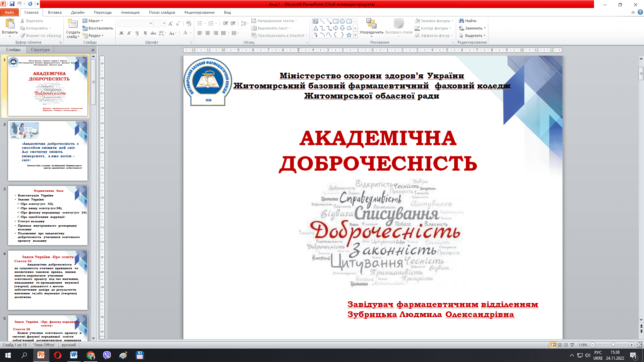Switch to the Transitions (Переходы) tab

click(x=103, y=12)
